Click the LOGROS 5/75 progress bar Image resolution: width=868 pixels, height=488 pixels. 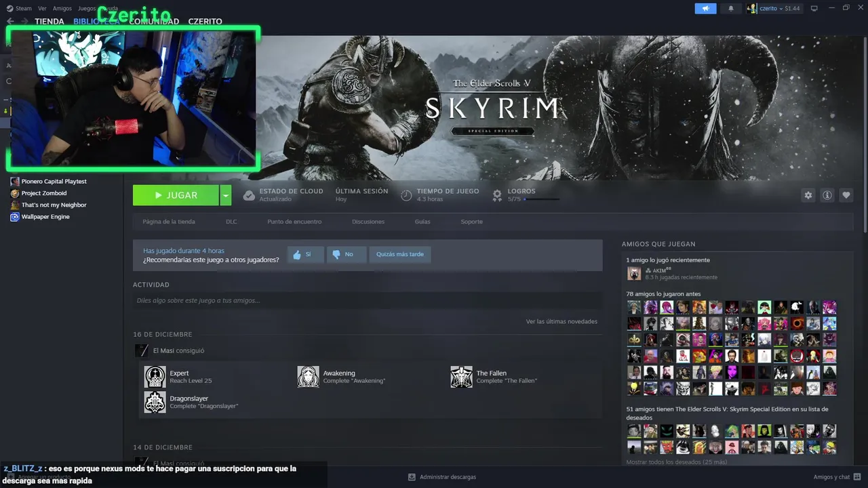[x=541, y=199]
